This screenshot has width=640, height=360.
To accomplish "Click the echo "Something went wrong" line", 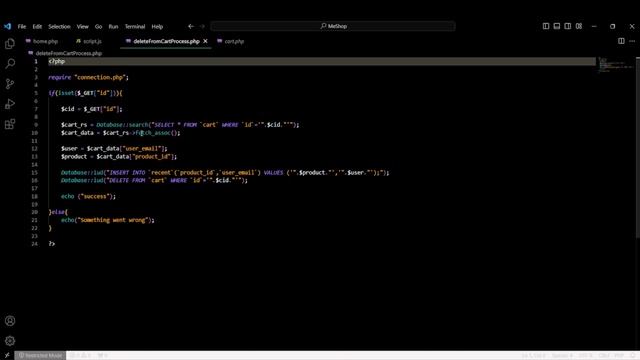I will (108, 220).
